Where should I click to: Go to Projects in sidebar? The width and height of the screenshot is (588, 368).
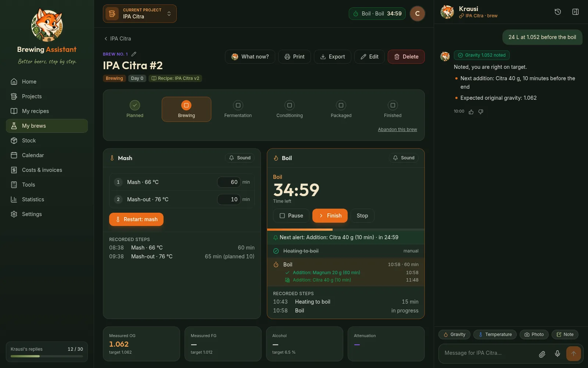47,96
